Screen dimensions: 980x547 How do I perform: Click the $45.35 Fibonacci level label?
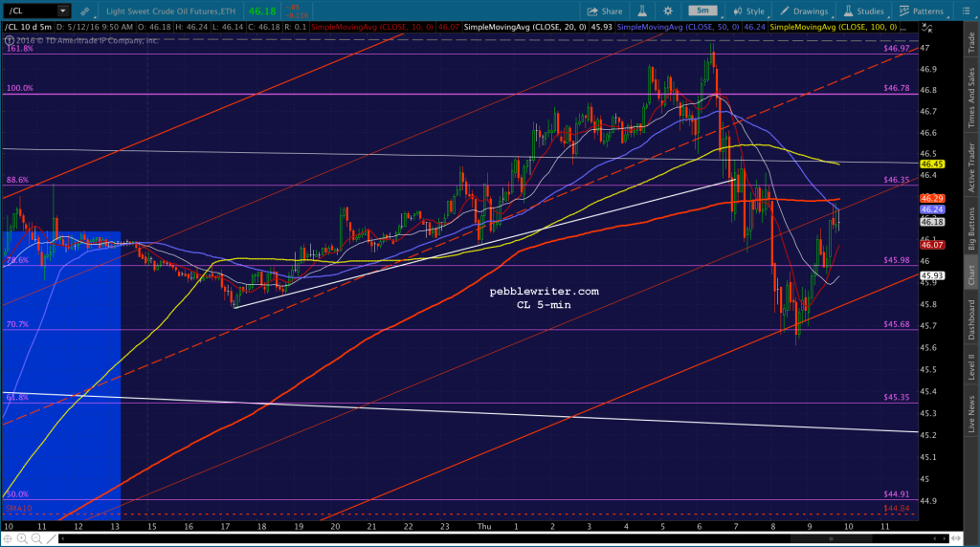coord(896,397)
